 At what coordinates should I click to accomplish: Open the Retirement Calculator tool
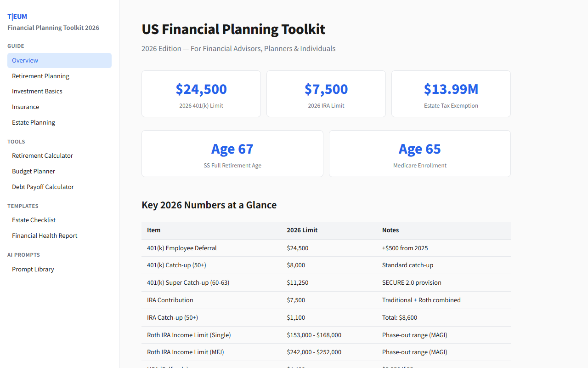tap(42, 155)
